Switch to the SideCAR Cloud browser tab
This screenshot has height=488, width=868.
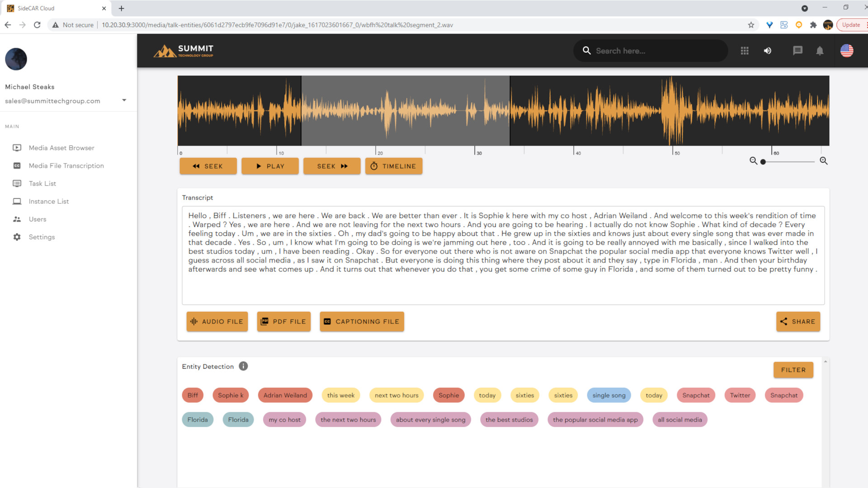54,8
